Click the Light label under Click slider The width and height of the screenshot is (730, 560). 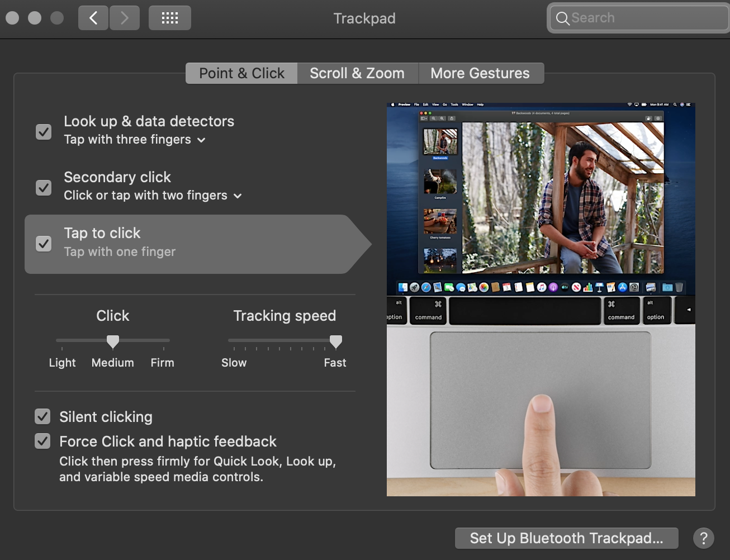point(62,363)
